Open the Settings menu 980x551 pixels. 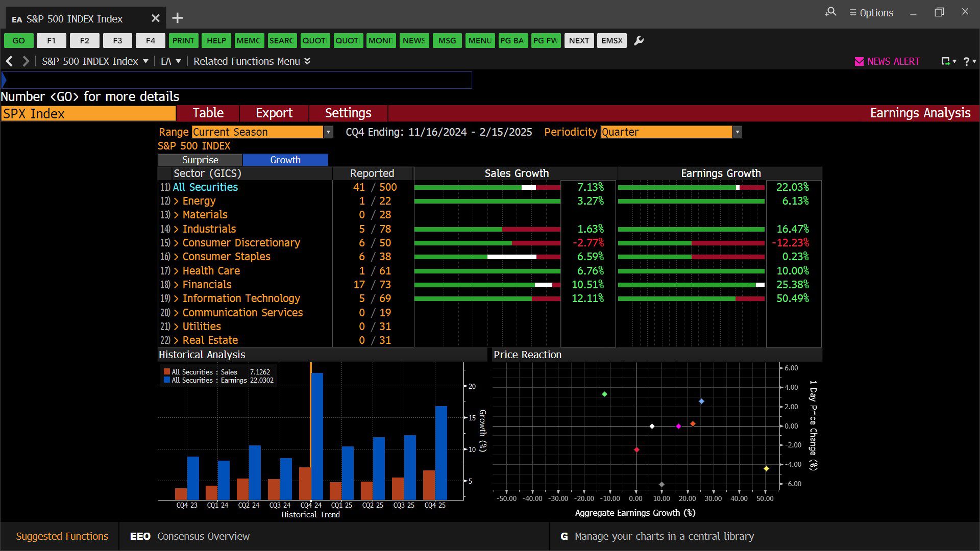click(348, 113)
